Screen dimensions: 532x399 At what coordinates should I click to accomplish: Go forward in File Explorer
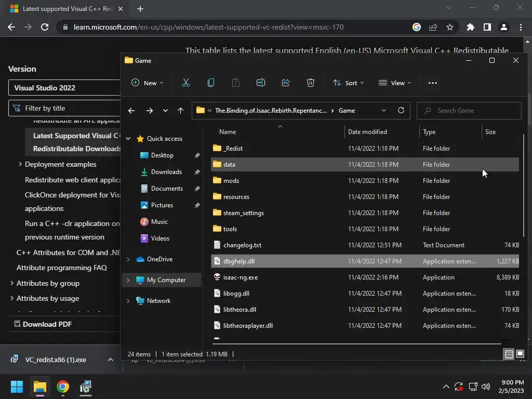click(149, 111)
